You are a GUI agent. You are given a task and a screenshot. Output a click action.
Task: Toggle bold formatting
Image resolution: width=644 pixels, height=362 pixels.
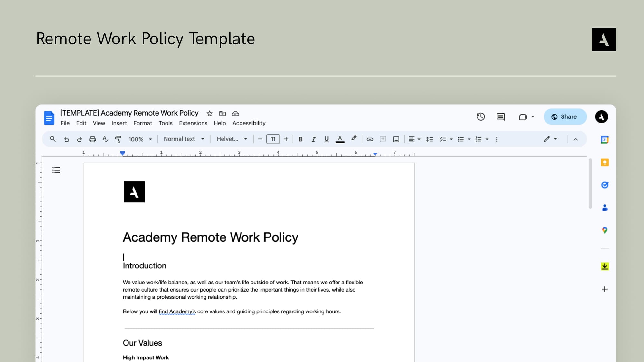tap(300, 139)
